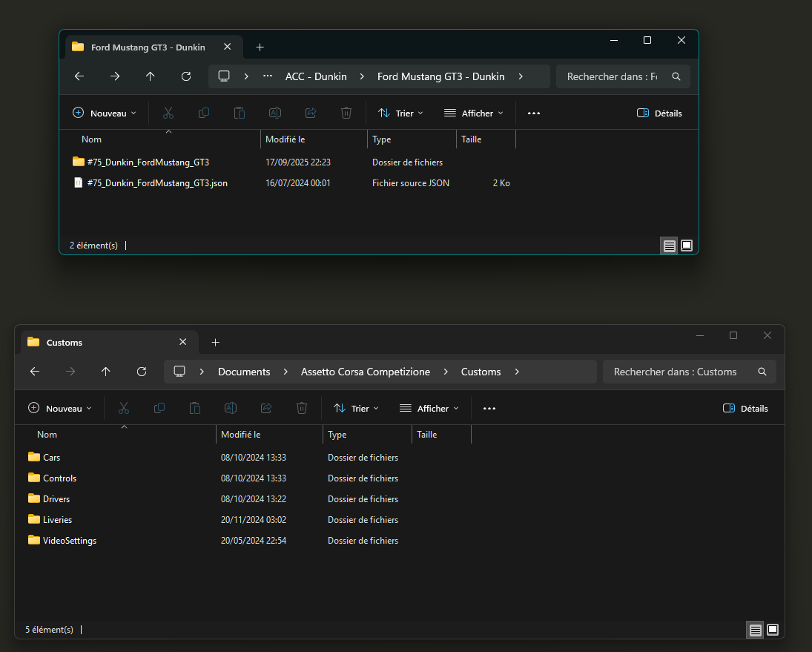This screenshot has height=652, width=812.
Task: Click the Cut scissors icon in Customs toolbar
Action: point(124,408)
